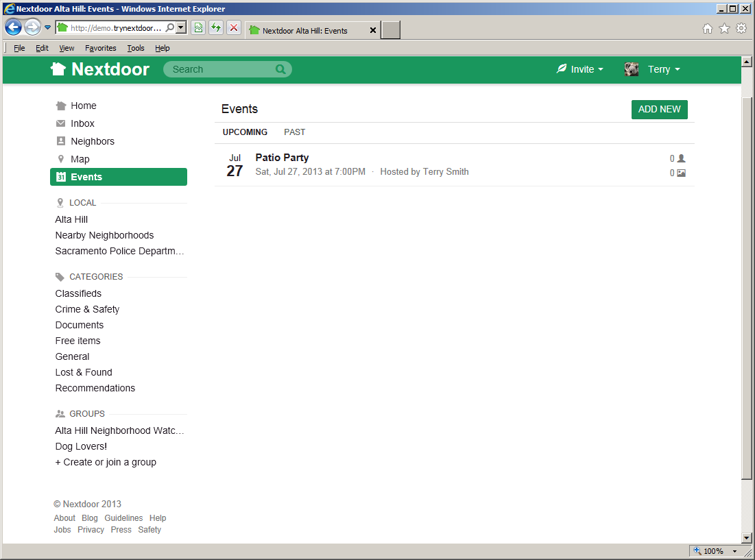
Task: Open the Patio Party event link
Action: [282, 158]
